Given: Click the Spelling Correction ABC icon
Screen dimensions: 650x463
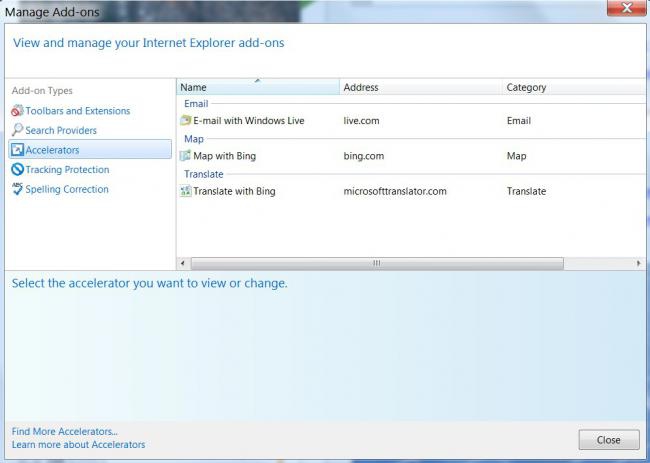Looking at the screenshot, I should coord(17,189).
